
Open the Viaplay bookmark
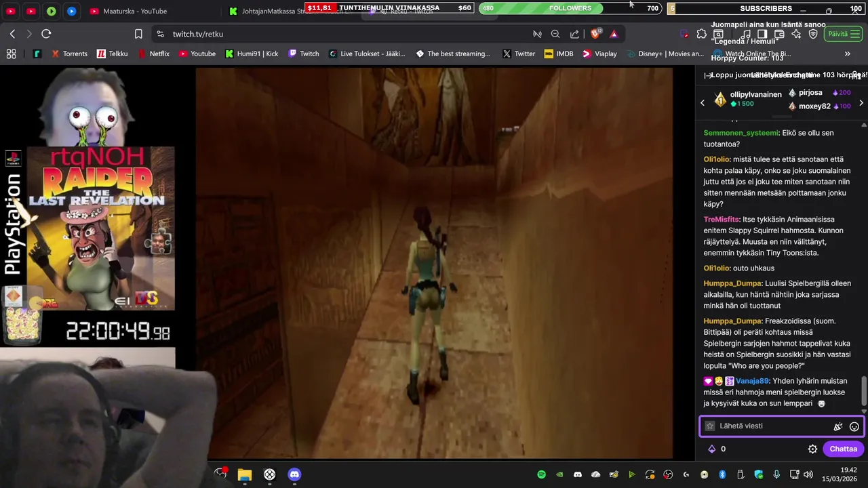pos(599,54)
